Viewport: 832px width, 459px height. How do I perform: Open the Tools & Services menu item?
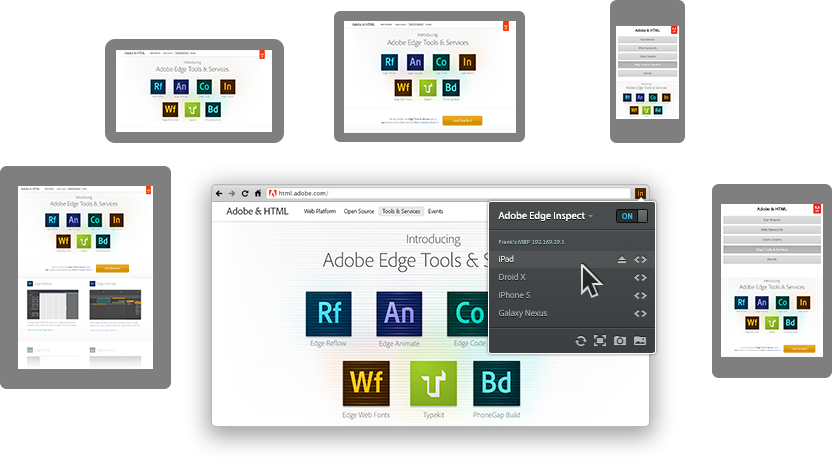(x=401, y=211)
